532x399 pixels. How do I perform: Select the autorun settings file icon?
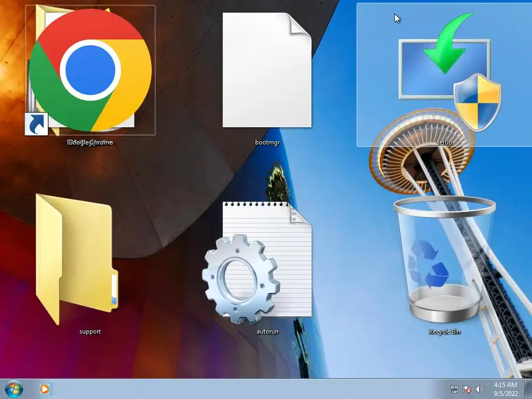(x=257, y=263)
